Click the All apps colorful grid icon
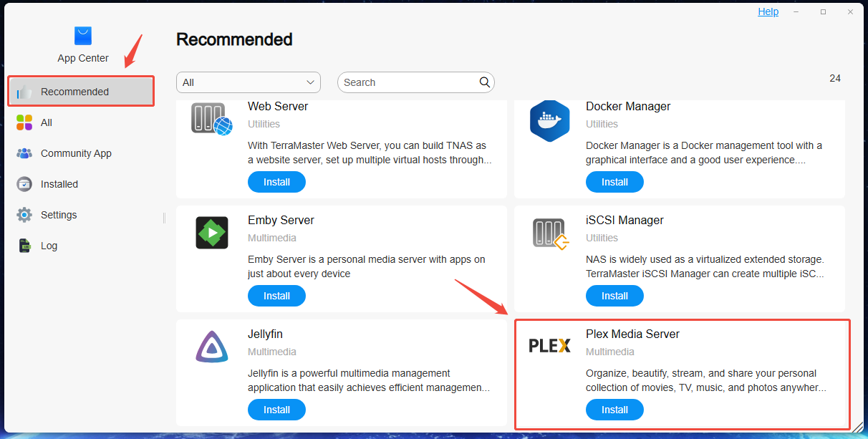Viewport: 868px width, 439px height. (x=24, y=122)
